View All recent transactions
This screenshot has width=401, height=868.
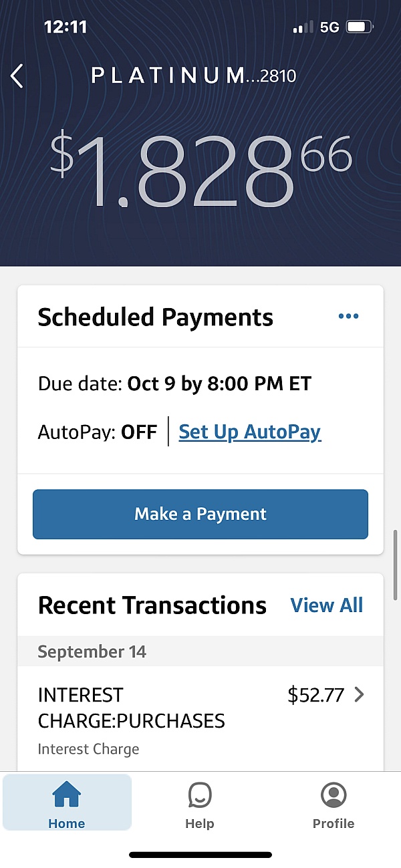(326, 605)
